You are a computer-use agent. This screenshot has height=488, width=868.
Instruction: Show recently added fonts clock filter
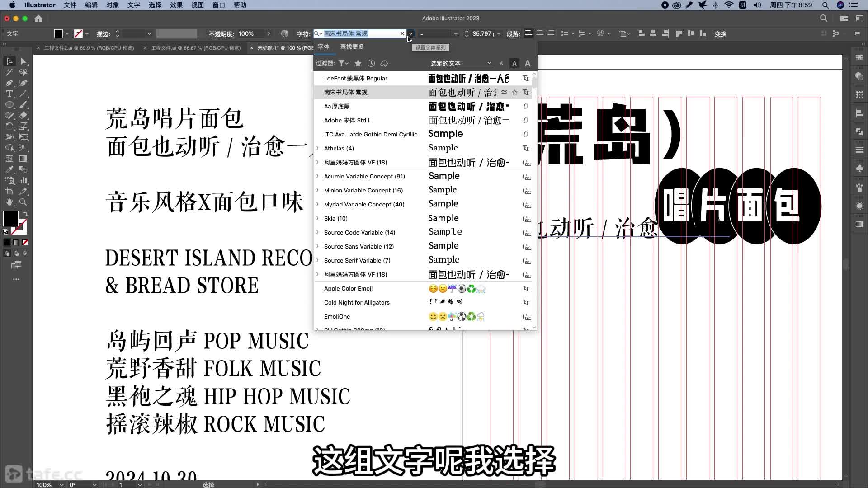coord(371,63)
